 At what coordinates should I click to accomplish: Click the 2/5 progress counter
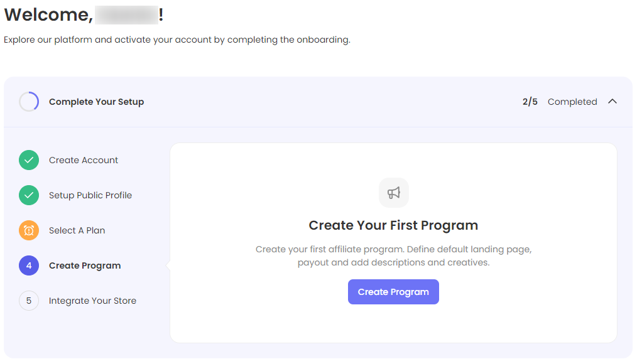[530, 102]
